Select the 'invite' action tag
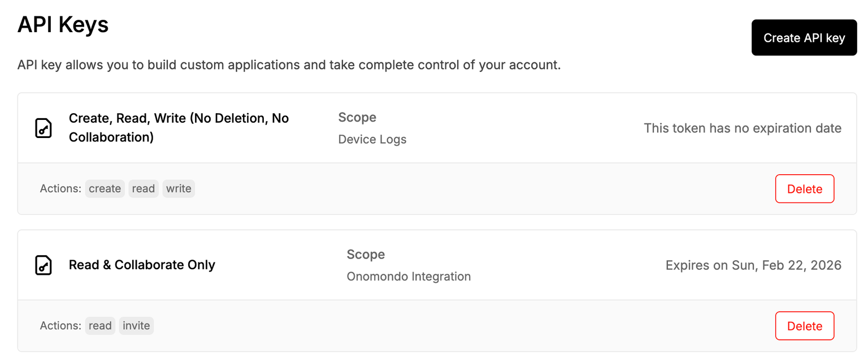 coord(136,326)
